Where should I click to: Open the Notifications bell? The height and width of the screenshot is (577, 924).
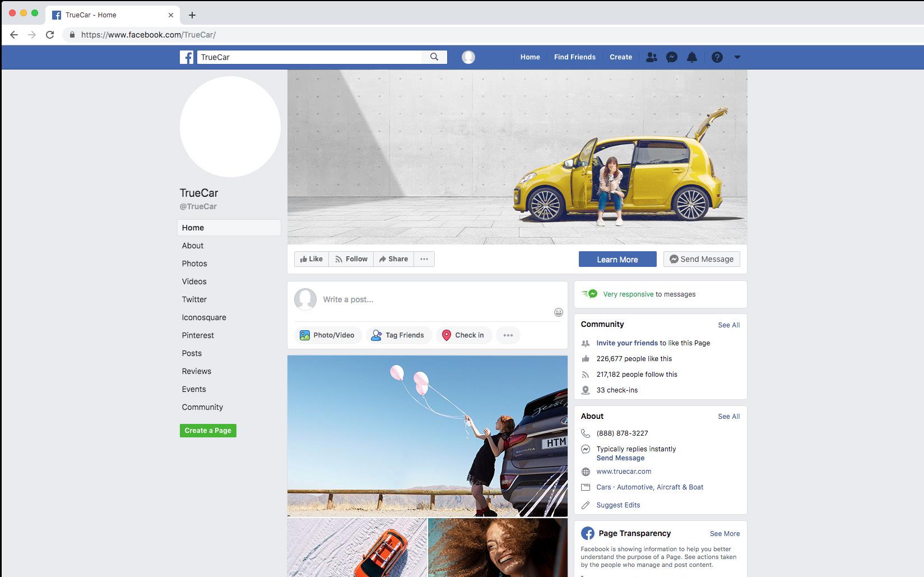tap(692, 57)
